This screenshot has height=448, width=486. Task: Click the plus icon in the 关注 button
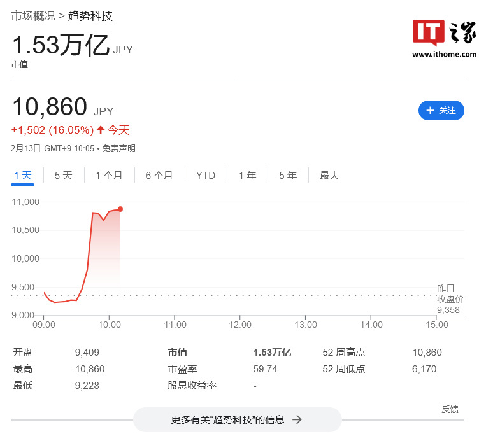[x=430, y=110]
